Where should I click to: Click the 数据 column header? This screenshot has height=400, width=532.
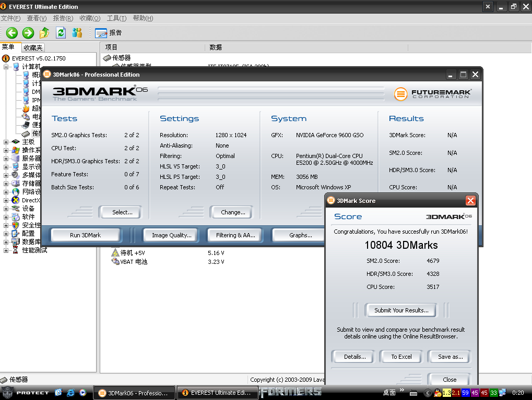306,47
